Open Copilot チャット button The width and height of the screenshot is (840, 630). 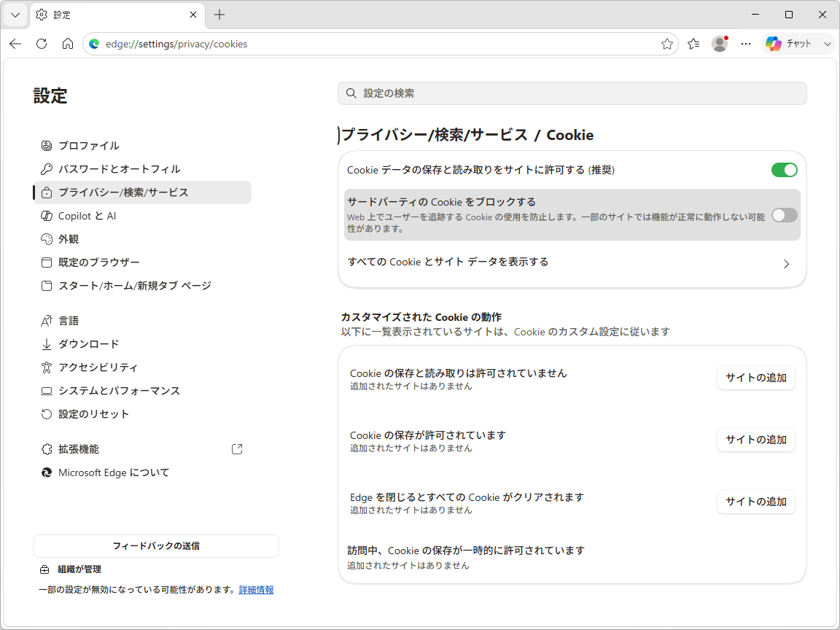click(789, 44)
